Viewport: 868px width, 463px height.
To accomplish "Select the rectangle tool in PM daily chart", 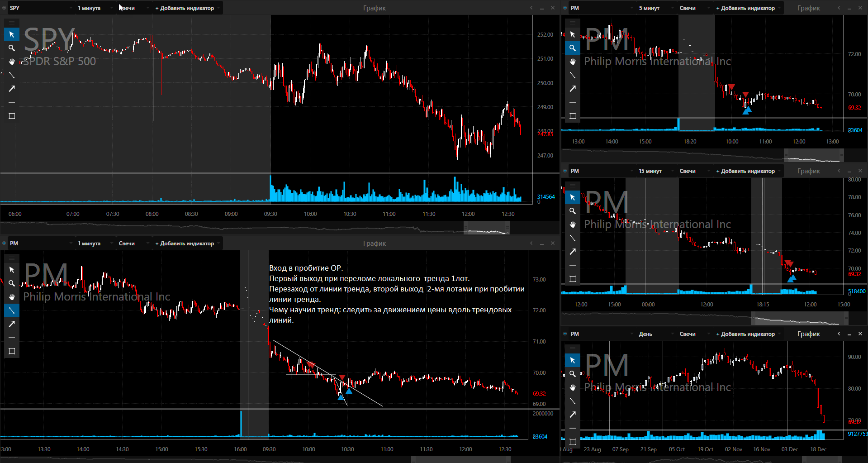I will point(573,442).
